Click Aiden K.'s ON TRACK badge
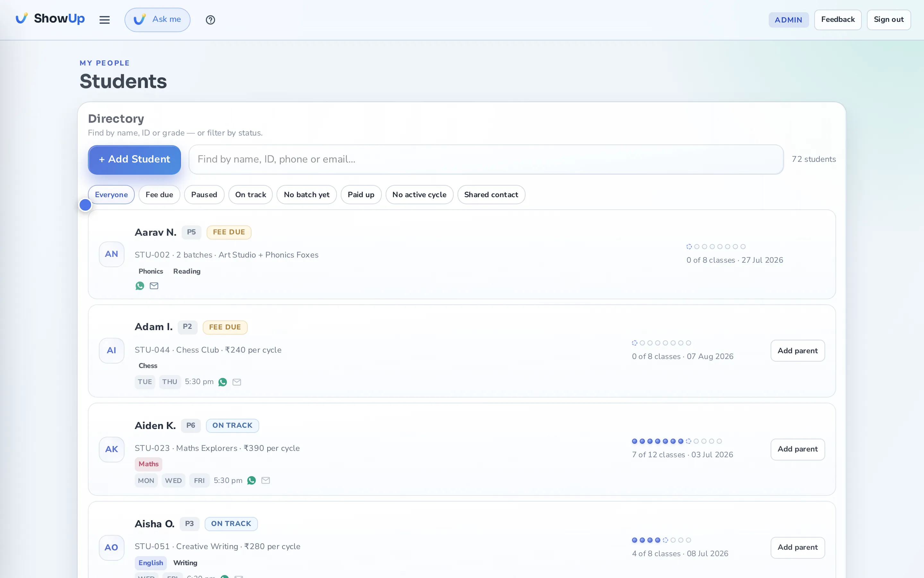This screenshot has height=578, width=924. tap(232, 425)
